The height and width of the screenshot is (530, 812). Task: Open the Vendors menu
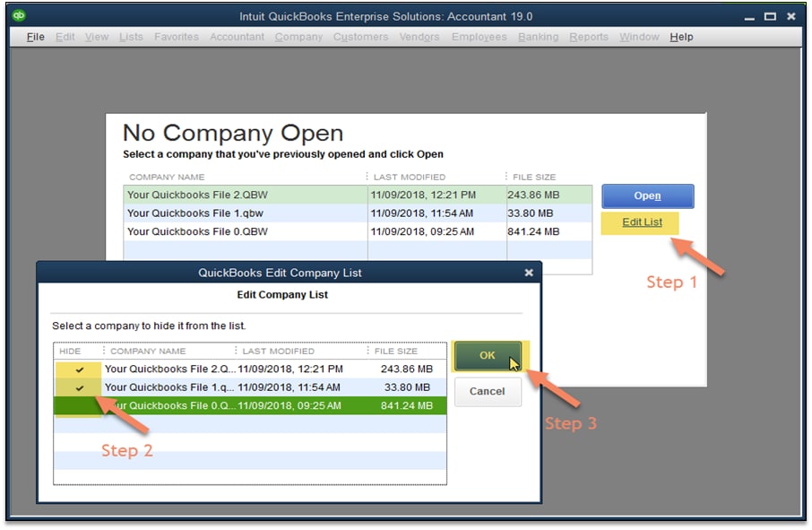coord(419,37)
